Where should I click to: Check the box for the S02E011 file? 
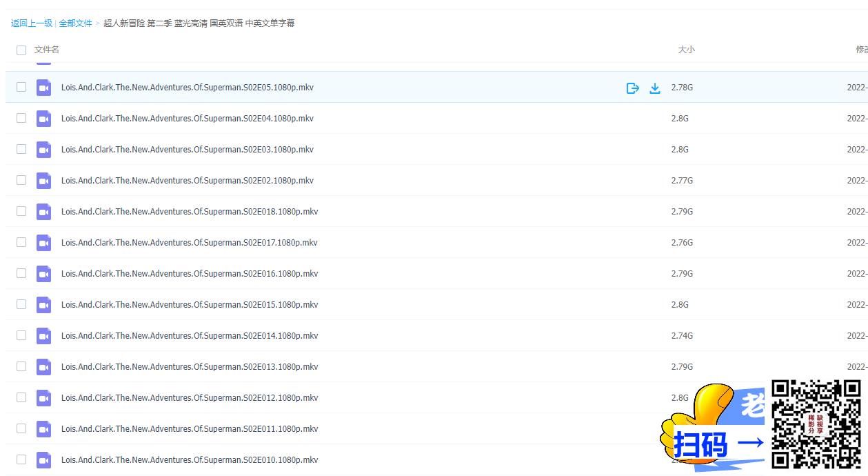21,428
